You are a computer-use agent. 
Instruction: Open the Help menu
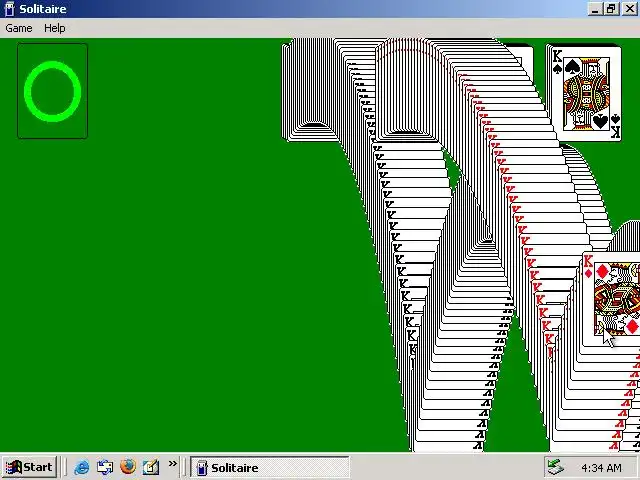click(x=55, y=28)
